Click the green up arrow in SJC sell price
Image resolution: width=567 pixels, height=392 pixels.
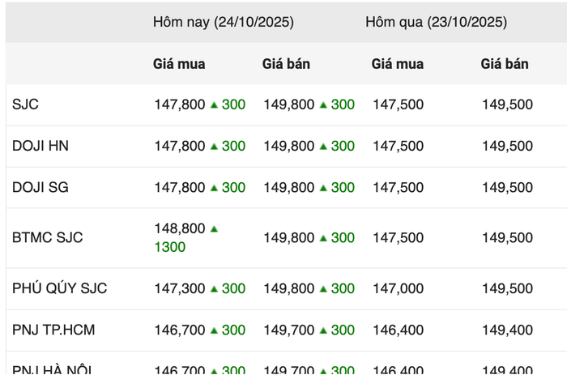click(x=323, y=104)
